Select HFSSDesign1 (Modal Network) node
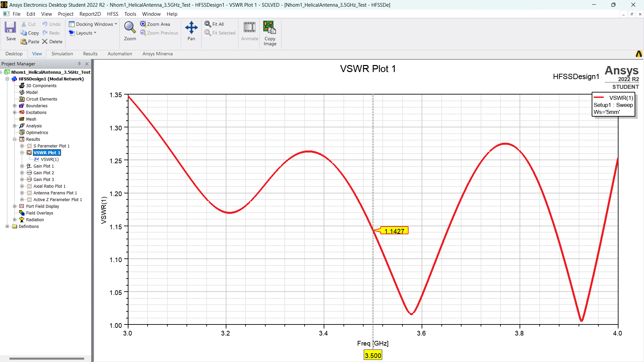This screenshot has width=644, height=362. click(51, 79)
